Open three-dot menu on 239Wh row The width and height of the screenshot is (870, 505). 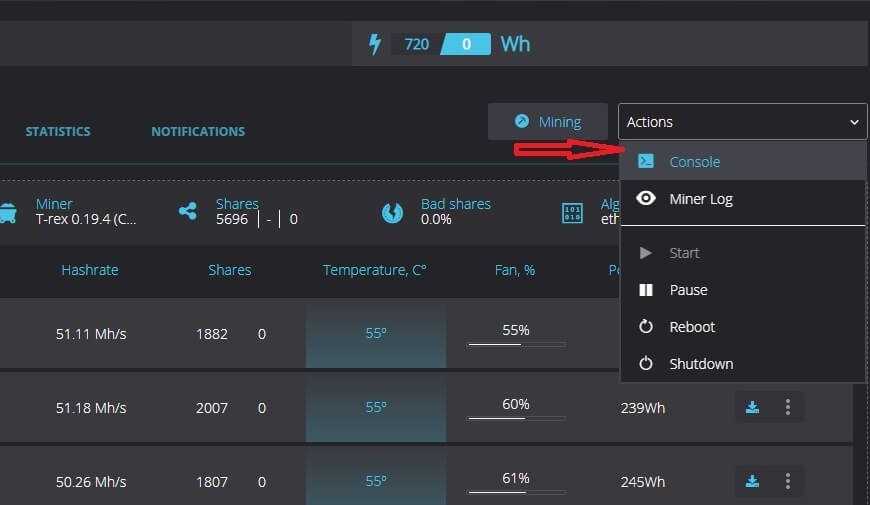[788, 407]
